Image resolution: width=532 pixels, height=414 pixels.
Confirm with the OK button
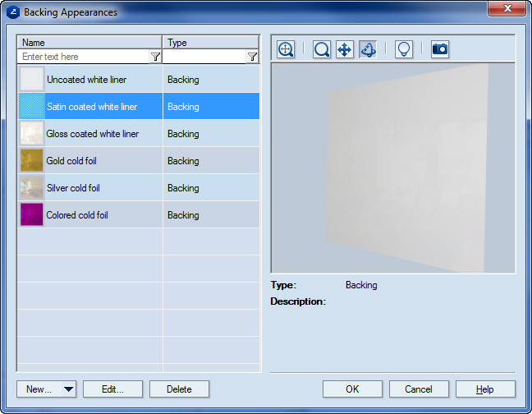coord(352,389)
